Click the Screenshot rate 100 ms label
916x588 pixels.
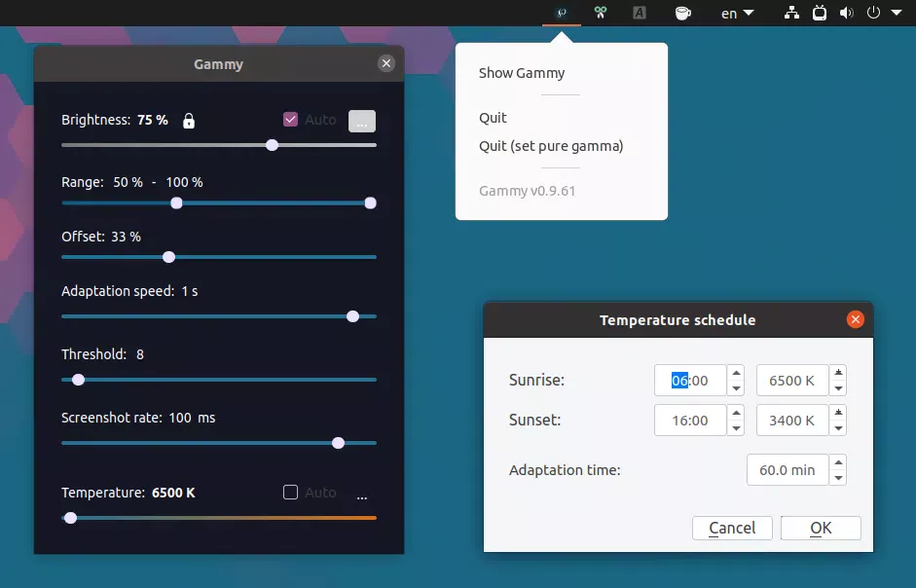[138, 418]
